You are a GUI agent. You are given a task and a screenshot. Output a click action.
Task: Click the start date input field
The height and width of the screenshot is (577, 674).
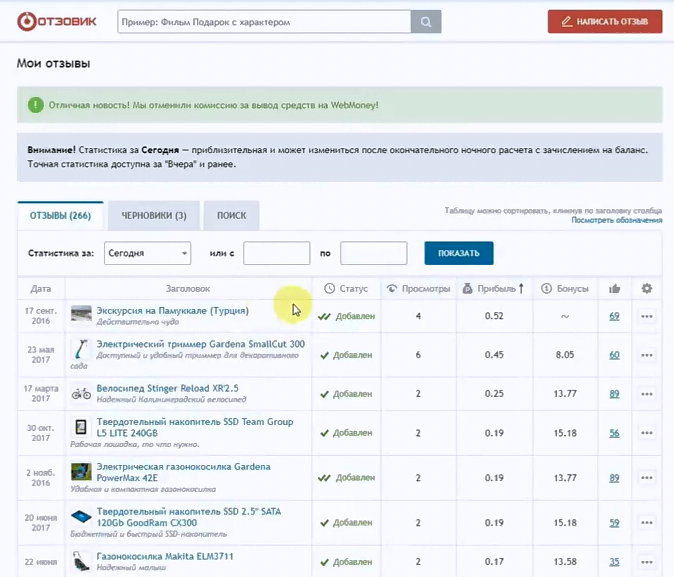coord(277,253)
